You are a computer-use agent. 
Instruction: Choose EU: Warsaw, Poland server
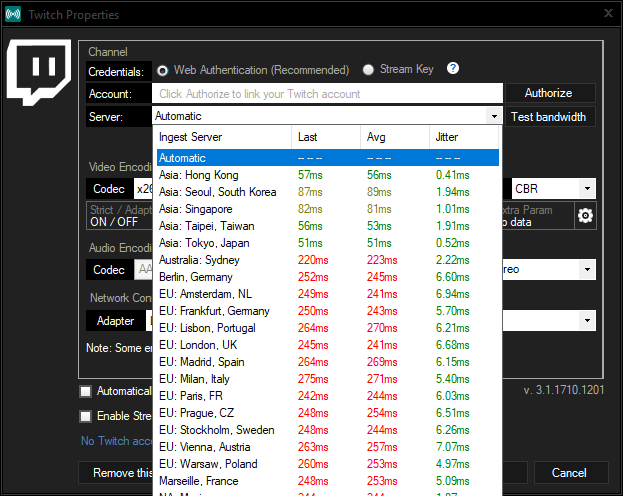pos(328,464)
